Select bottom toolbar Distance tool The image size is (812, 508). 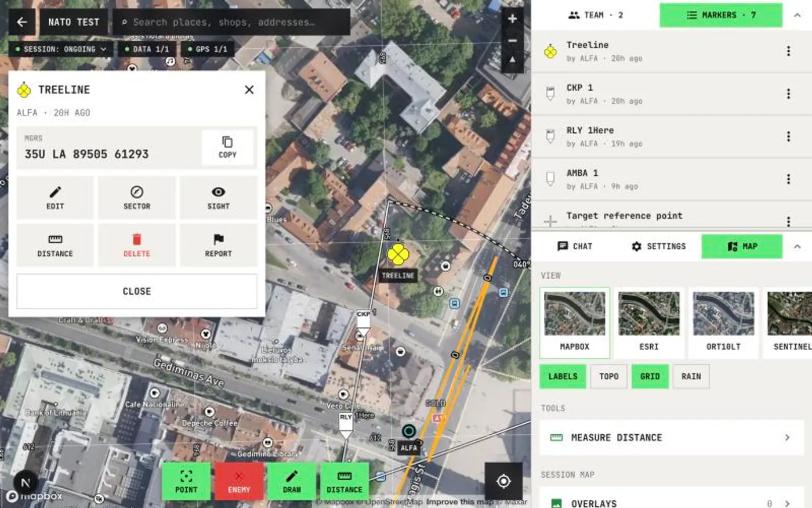point(345,481)
